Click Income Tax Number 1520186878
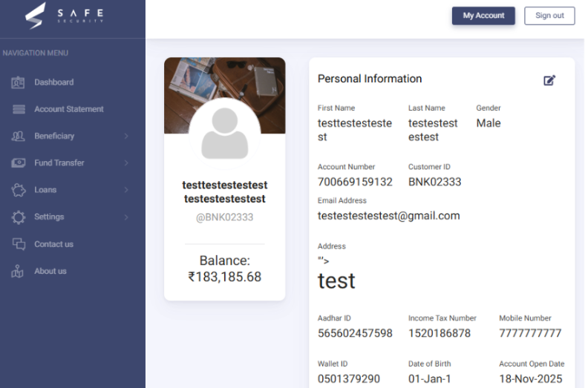 [439, 333]
